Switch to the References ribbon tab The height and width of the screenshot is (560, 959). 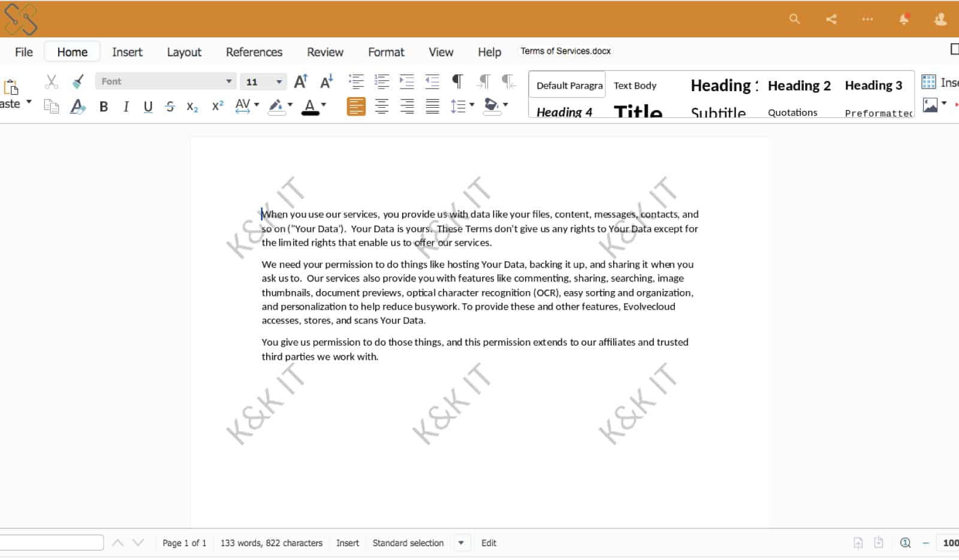pos(254,52)
